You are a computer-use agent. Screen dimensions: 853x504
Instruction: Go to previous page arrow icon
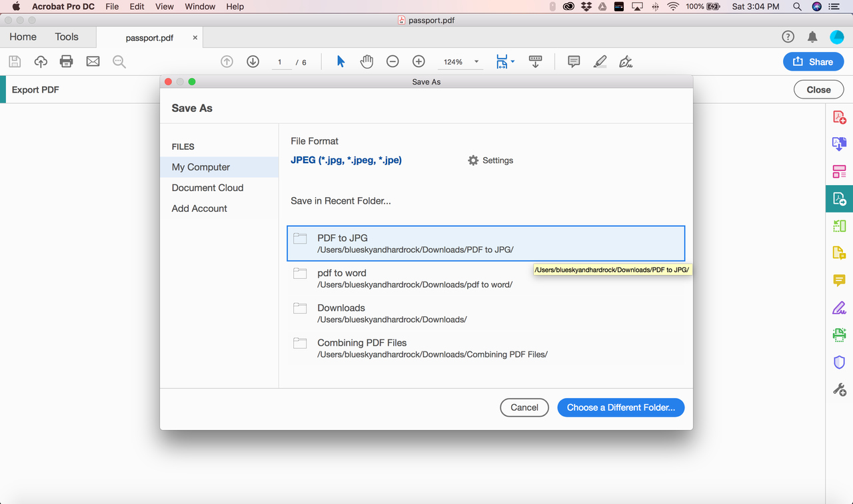click(227, 62)
